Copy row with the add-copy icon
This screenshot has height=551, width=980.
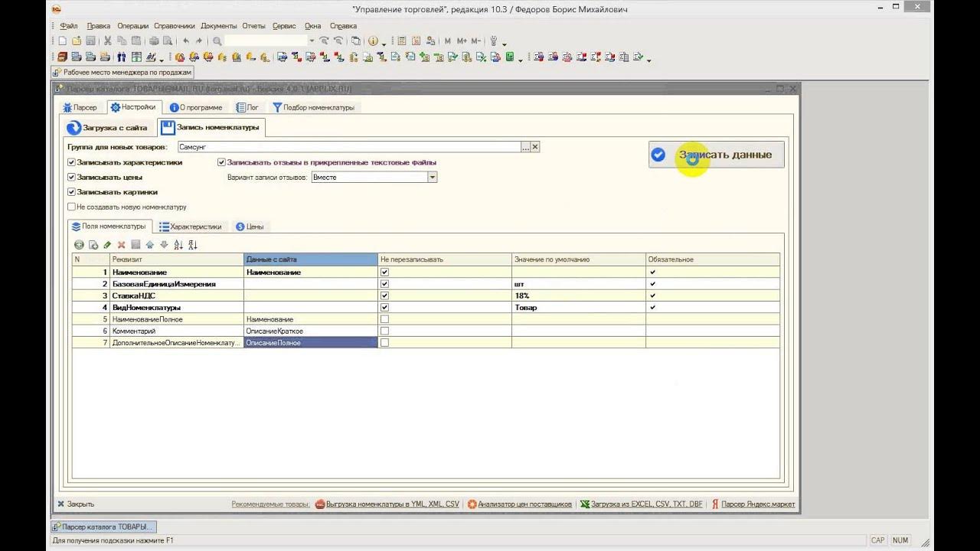(93, 245)
